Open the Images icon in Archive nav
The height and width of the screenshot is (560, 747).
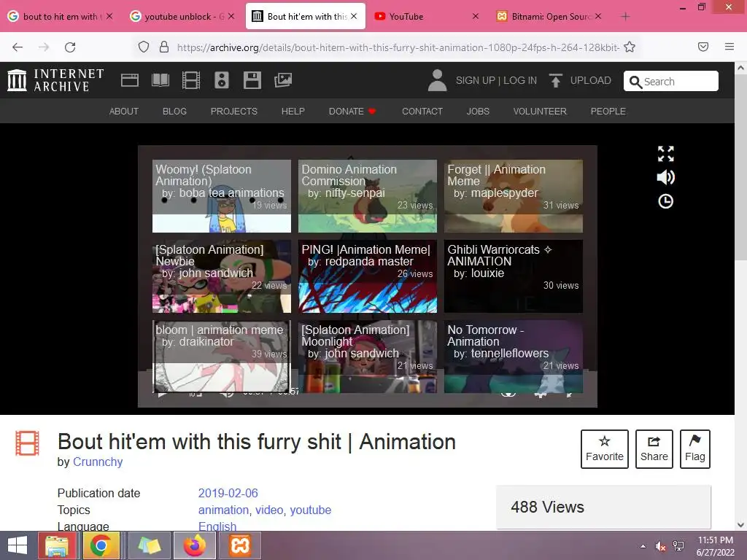[283, 80]
